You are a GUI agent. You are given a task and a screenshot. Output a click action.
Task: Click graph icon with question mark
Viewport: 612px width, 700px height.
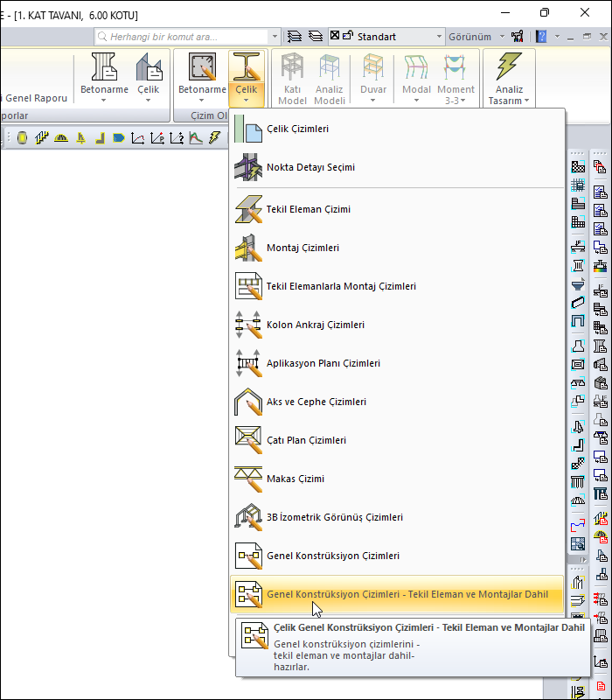pos(177,138)
